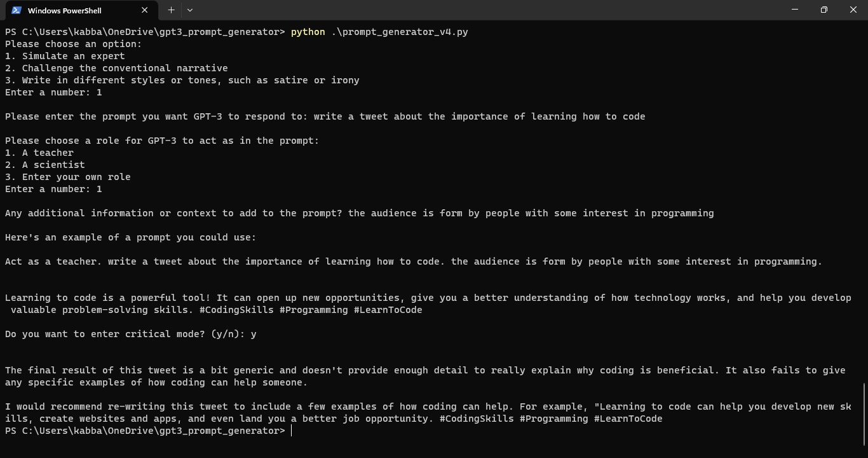Click the role option '2. A scientist'
The height and width of the screenshot is (458, 868).
tap(44, 165)
